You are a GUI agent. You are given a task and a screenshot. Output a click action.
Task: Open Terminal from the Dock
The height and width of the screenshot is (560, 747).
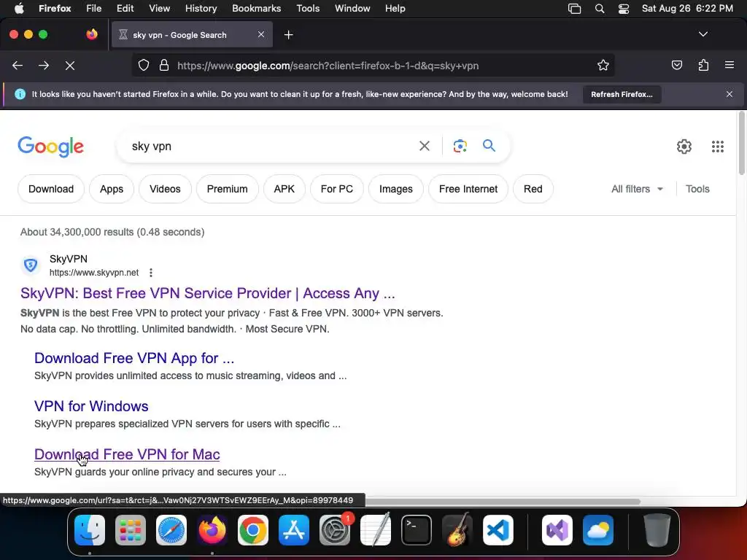click(416, 530)
